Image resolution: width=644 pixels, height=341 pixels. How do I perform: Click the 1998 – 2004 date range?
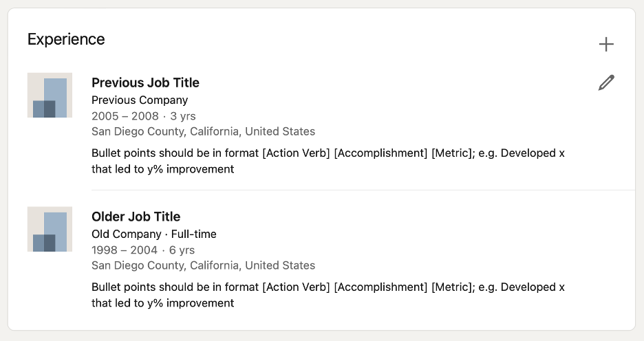click(124, 250)
